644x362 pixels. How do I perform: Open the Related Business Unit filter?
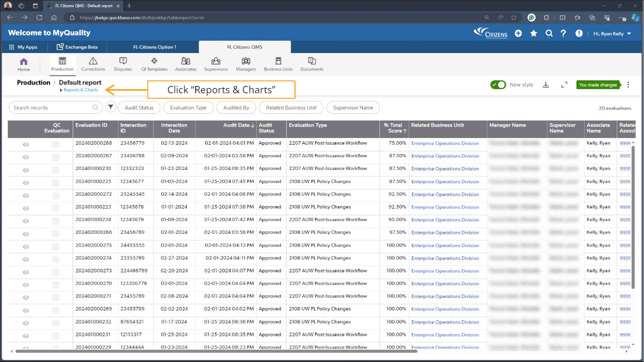pyautogui.click(x=291, y=108)
